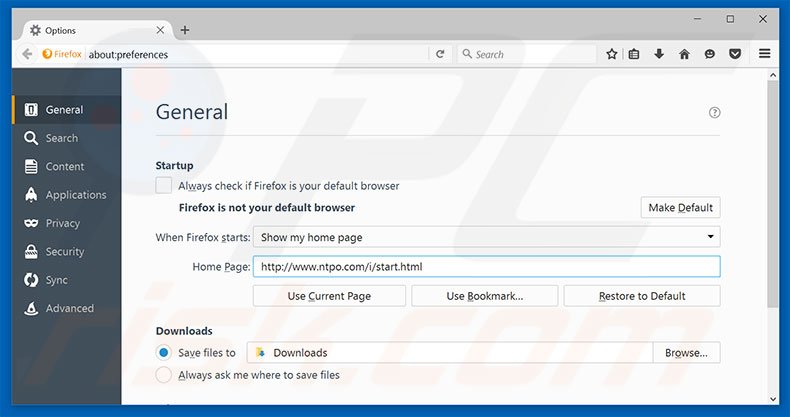The image size is (790, 417).
Task: Click the Make Default button
Action: click(x=680, y=207)
